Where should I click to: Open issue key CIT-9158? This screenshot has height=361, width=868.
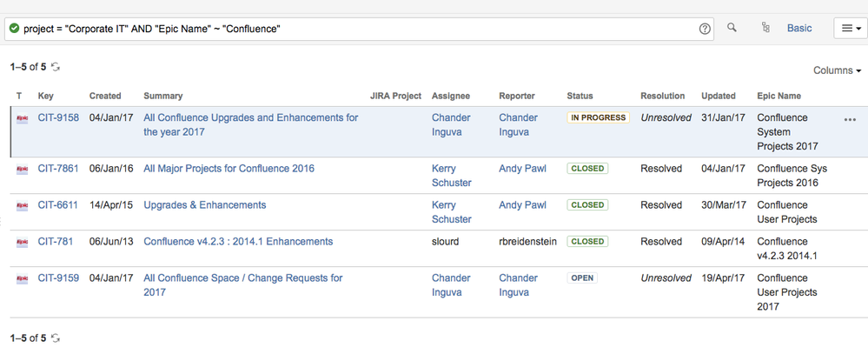(58, 117)
